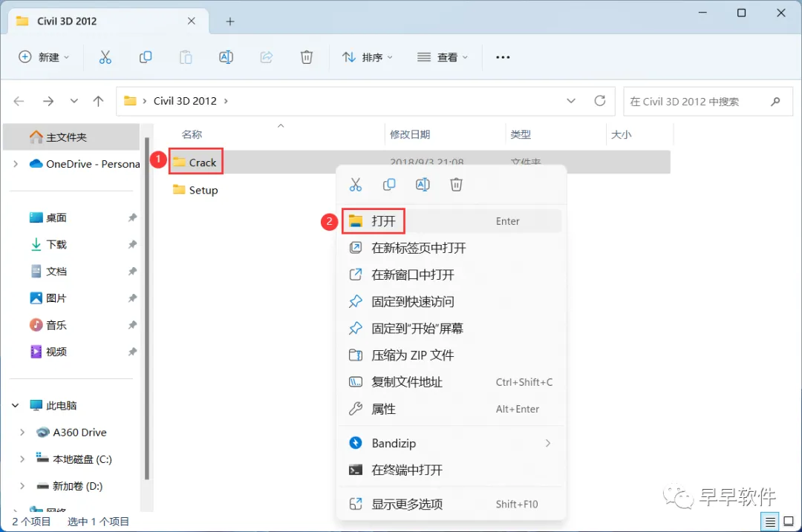This screenshot has width=802, height=532.
Task: Expand the OneDrive sidebar node
Action: 16,164
